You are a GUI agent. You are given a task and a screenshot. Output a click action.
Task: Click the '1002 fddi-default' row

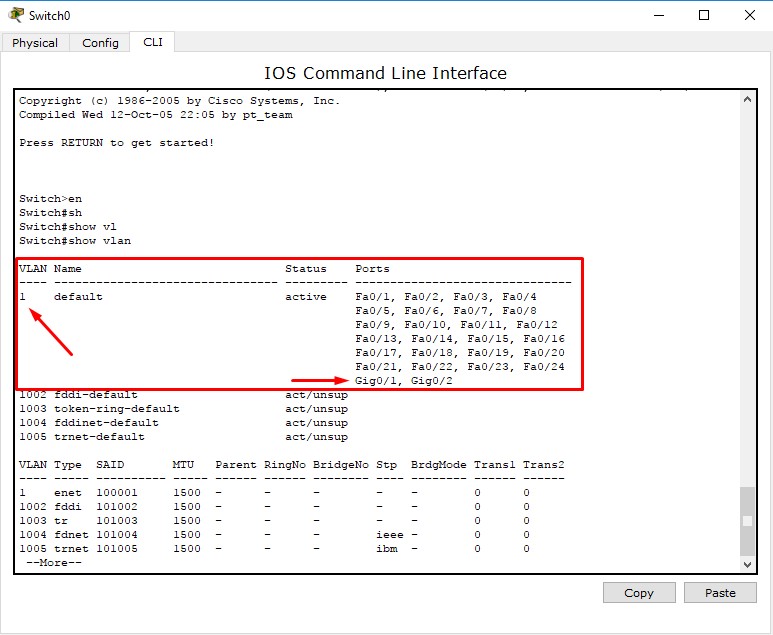pos(183,395)
